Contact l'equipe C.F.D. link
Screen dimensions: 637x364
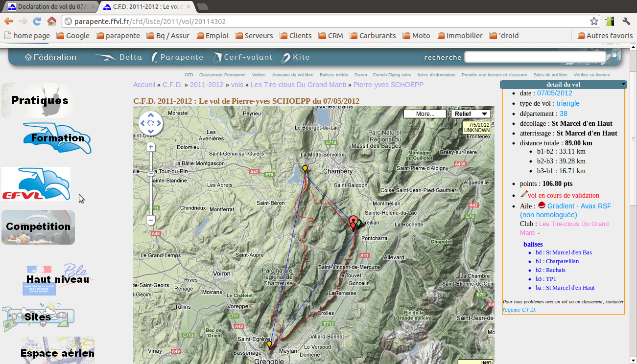point(519,310)
